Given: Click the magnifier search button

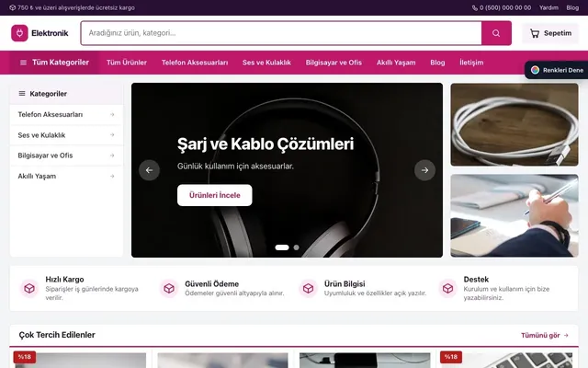Looking at the screenshot, I should (496, 33).
